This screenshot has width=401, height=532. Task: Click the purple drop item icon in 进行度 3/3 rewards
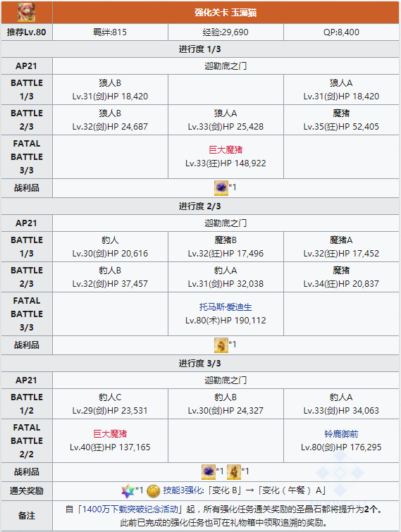pos(209,472)
